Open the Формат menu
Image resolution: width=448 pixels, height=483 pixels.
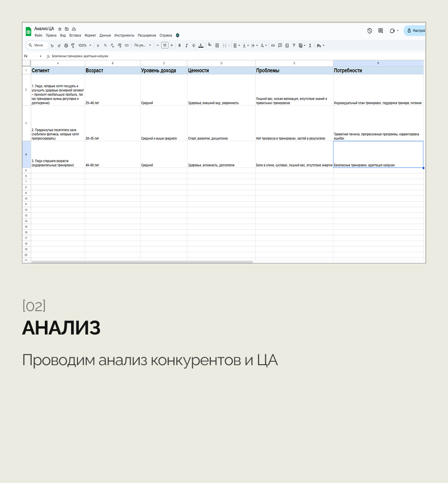(x=90, y=36)
